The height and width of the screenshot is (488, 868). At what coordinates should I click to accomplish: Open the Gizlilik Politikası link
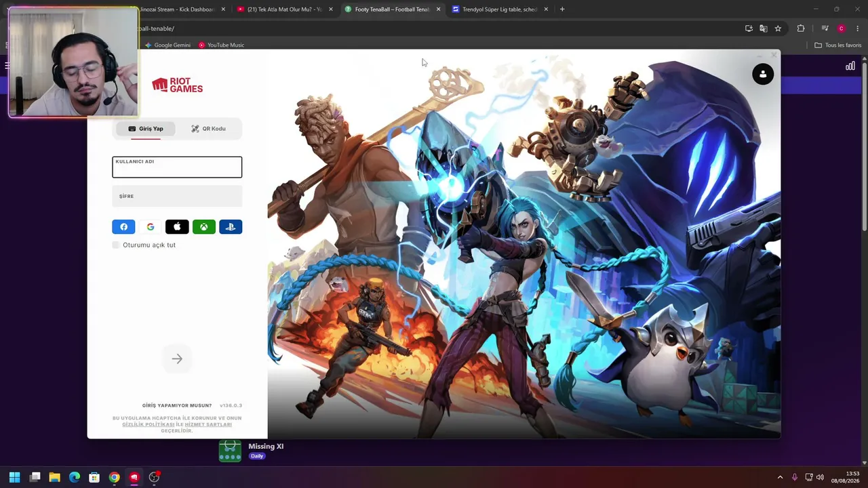[149, 424]
